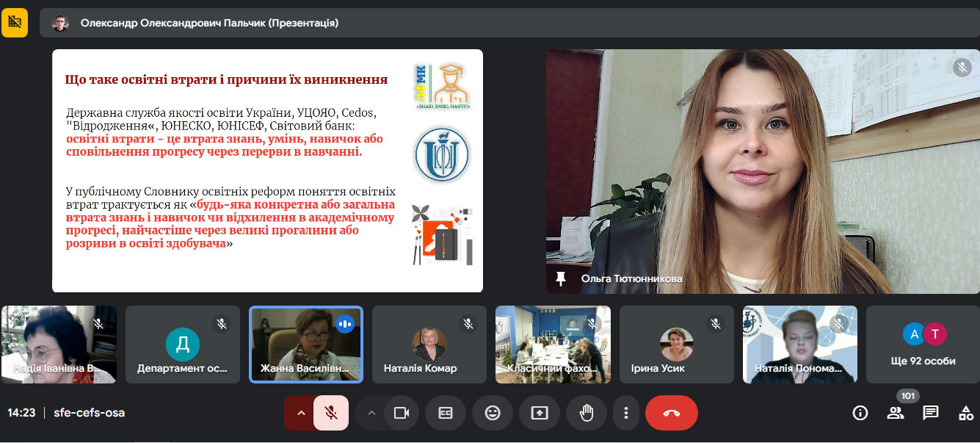
Task: Click the slide heading Що таке освітні втрати
Action: point(226,79)
